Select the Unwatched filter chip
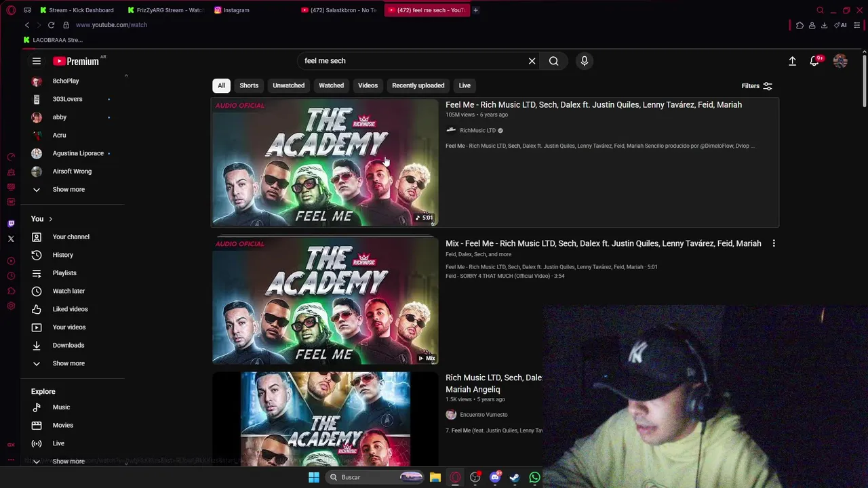The image size is (868, 488). [x=289, y=85]
